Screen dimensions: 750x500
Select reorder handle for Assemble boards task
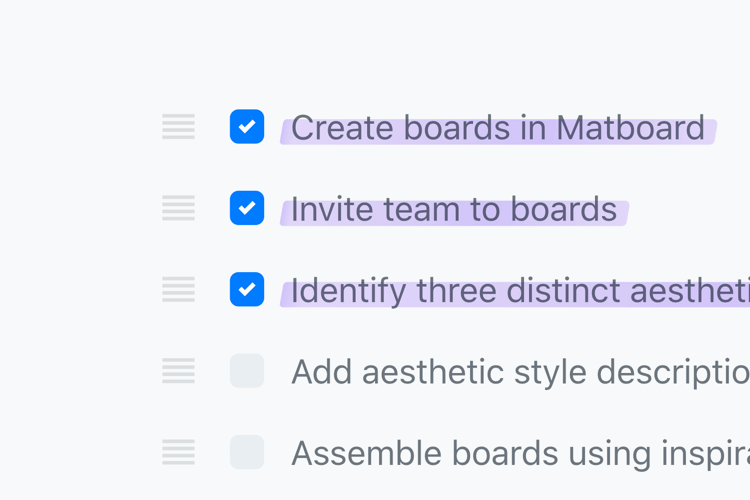(x=178, y=452)
